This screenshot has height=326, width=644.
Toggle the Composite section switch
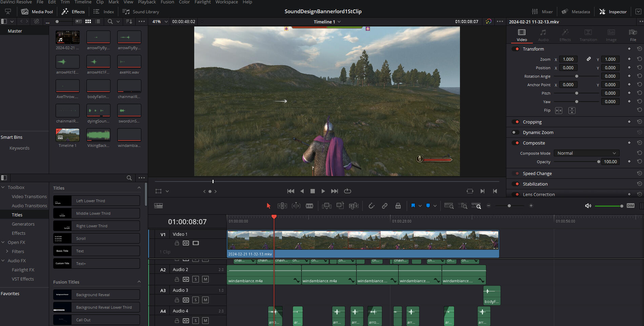point(516,143)
